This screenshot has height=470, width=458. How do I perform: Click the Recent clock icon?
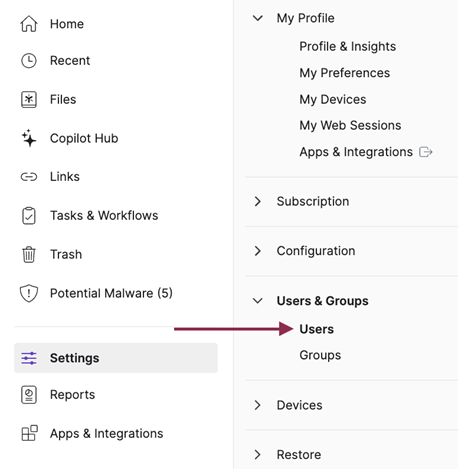[x=29, y=61]
